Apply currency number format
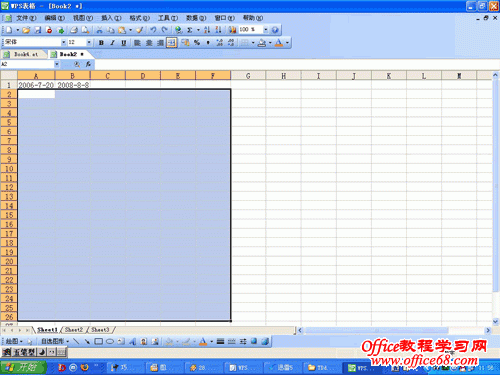Screen dimensions: 500x375 185,42
